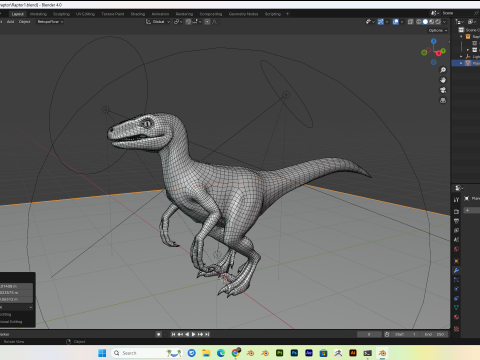Switch to the Layout workspace tab
Image resolution: width=480 pixels, height=360 pixels.
18,14
